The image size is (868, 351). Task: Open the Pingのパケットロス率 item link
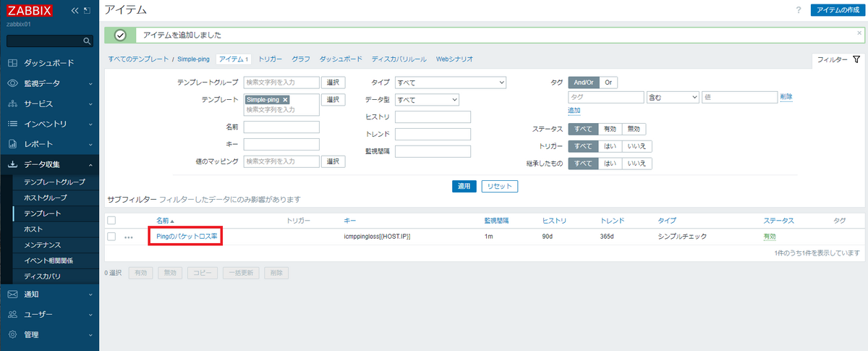(187, 237)
